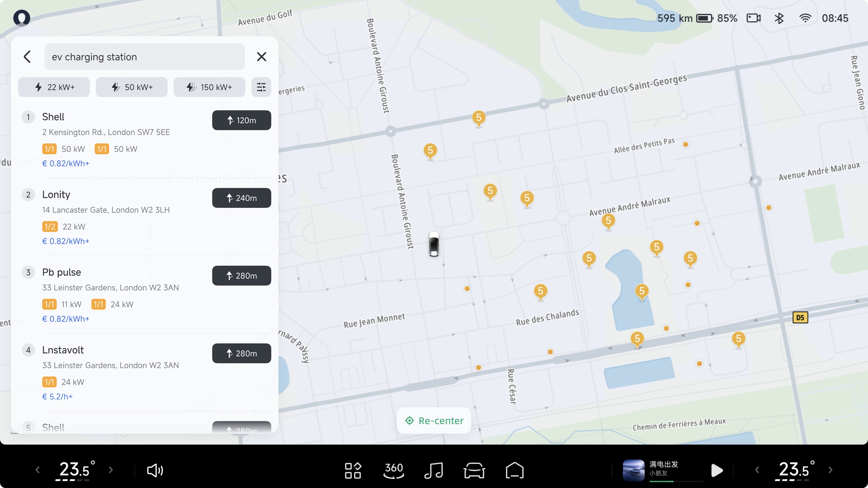This screenshot has height=488, width=868.
Task: Open the filter settings icon
Action: [x=261, y=87]
